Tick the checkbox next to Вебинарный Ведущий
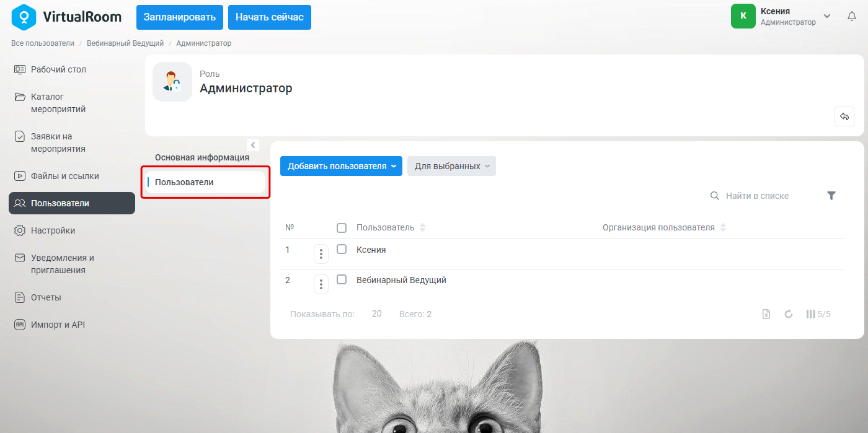868x433 pixels. pyautogui.click(x=342, y=279)
